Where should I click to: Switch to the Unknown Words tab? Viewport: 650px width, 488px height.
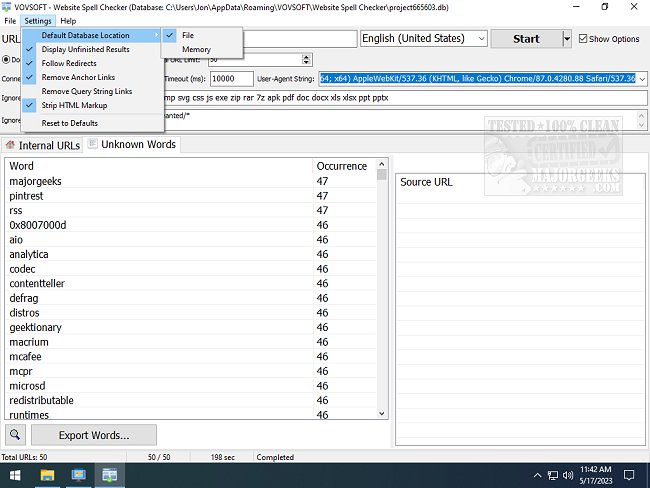[132, 144]
